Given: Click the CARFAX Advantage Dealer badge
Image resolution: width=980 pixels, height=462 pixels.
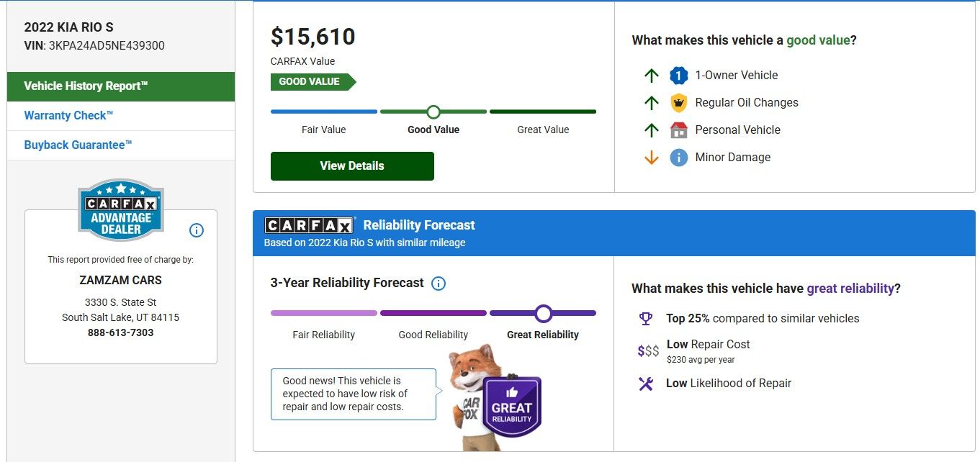Looking at the screenshot, I should (121, 209).
